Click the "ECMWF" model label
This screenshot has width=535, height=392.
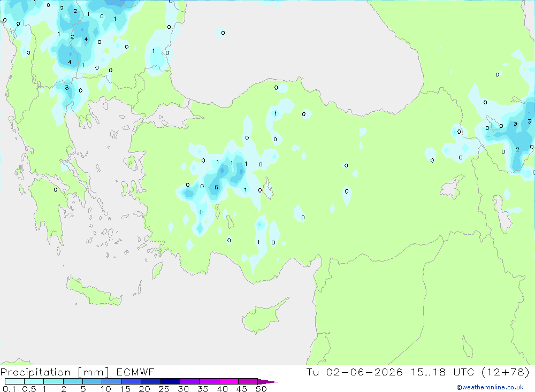pos(135,372)
